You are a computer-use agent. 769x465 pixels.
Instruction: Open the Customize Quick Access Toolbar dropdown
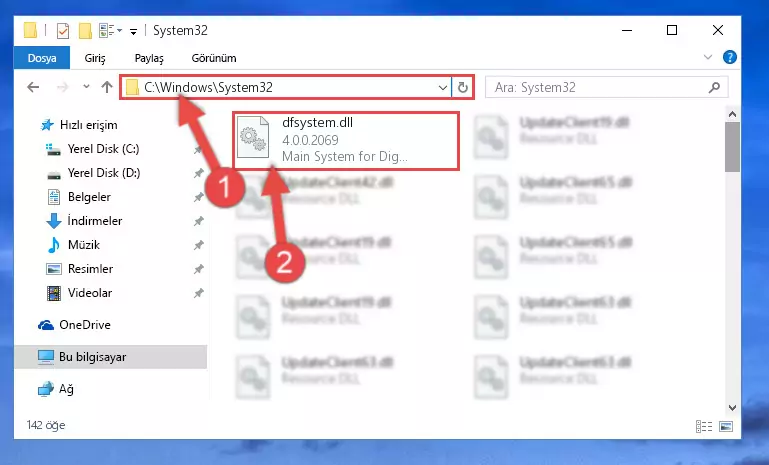point(133,31)
